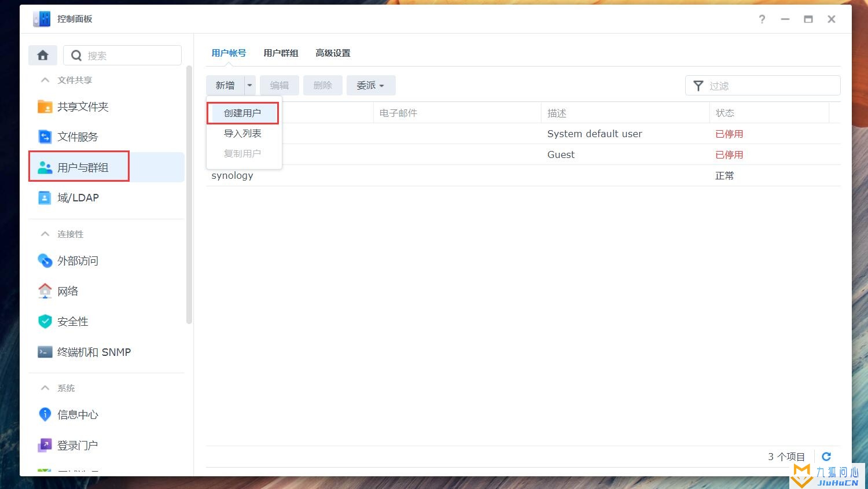
Task: Click the 控制面板 app icon in title bar
Action: click(x=42, y=19)
